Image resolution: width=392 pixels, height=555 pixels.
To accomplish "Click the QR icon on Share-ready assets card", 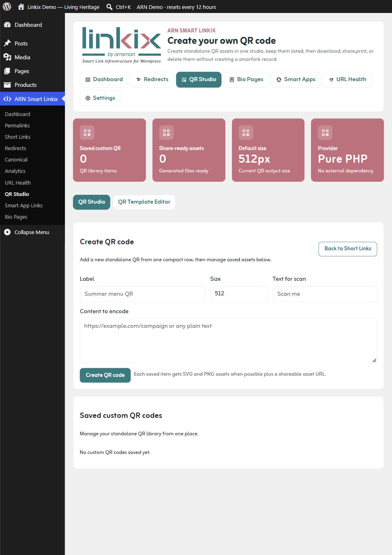I will (x=166, y=132).
